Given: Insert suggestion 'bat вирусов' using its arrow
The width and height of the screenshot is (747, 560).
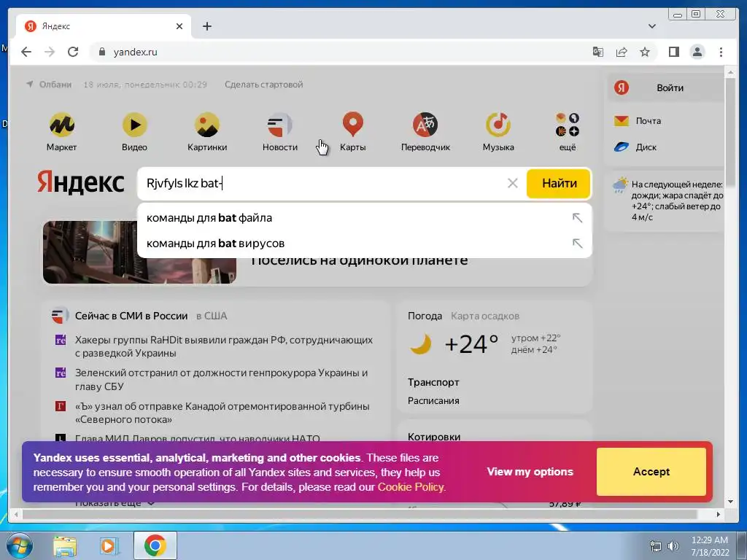Looking at the screenshot, I should click(x=578, y=244).
